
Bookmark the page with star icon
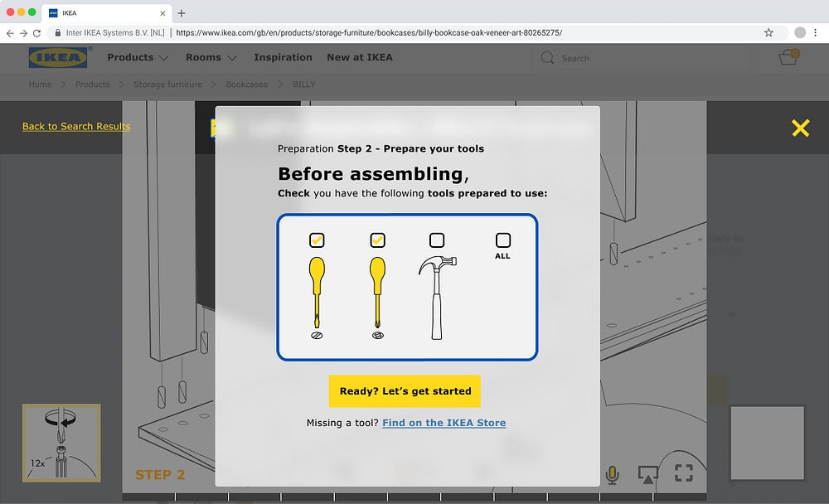pos(768,33)
